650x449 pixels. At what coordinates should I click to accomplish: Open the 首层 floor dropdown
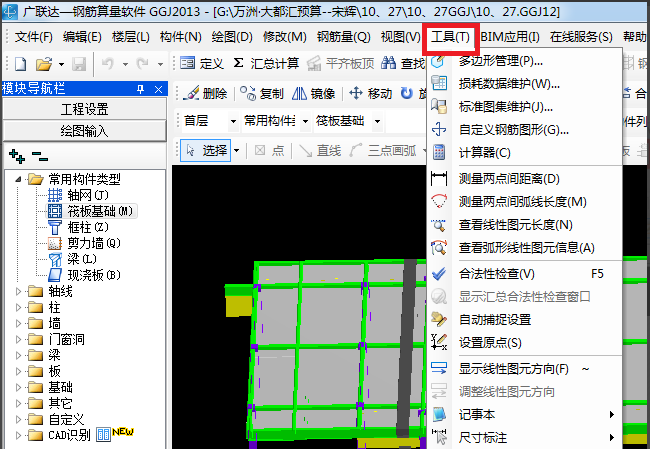pyautogui.click(x=207, y=121)
